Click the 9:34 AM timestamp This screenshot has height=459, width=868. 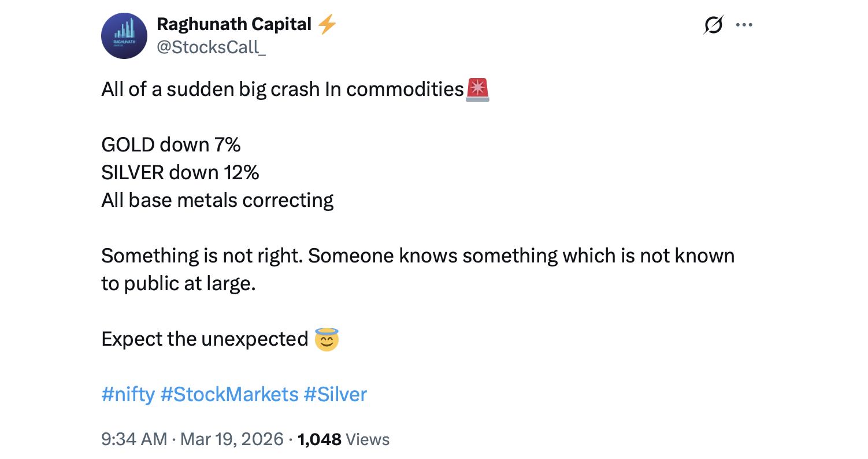tap(134, 439)
